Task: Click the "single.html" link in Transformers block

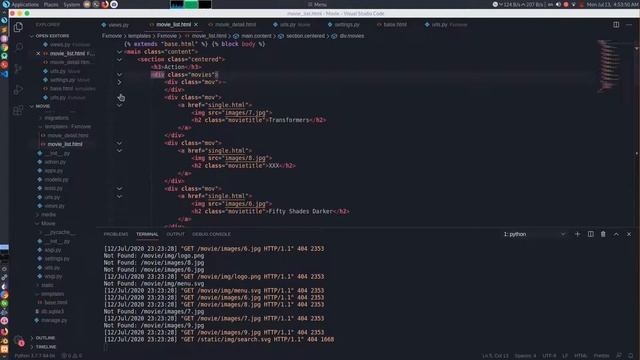Action: point(227,105)
